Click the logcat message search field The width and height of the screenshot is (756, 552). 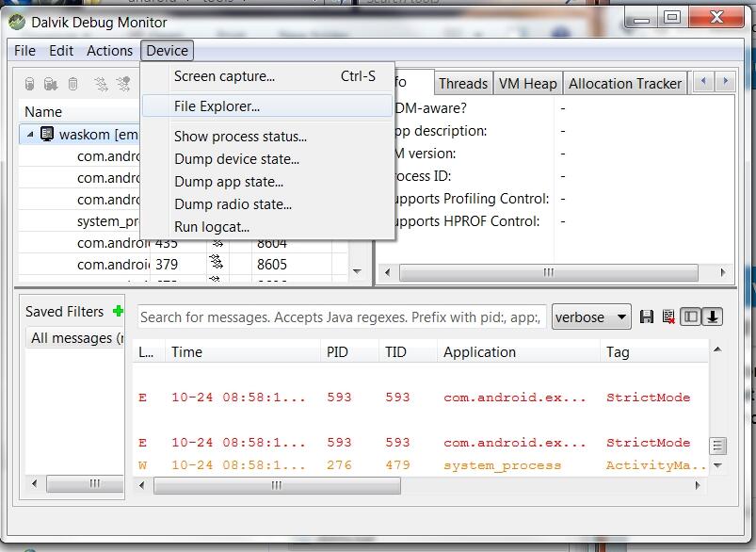pyautogui.click(x=342, y=317)
